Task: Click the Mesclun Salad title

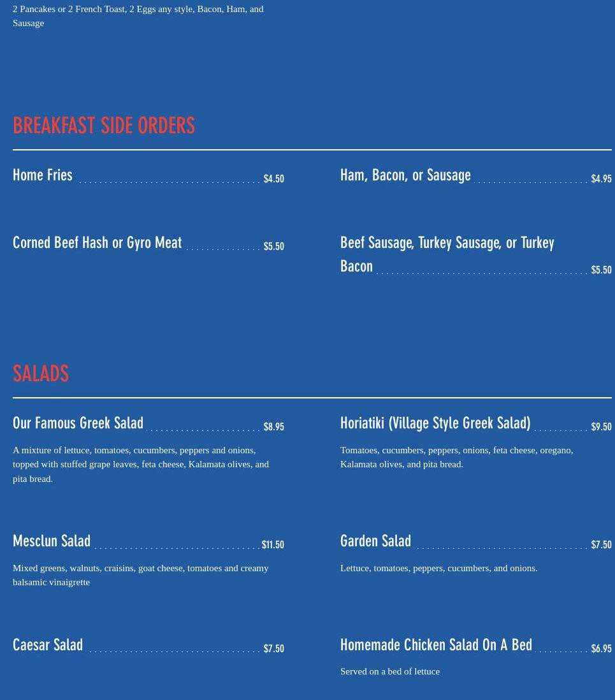Action: tap(52, 541)
